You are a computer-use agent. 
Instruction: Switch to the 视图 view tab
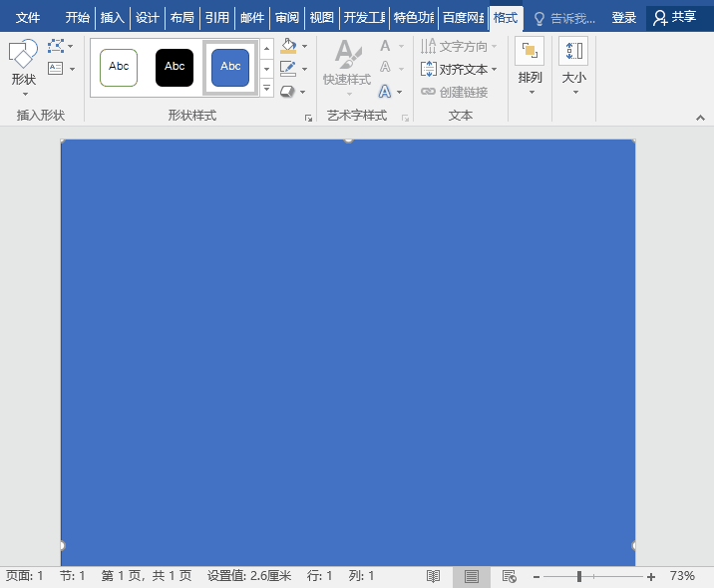point(322,18)
